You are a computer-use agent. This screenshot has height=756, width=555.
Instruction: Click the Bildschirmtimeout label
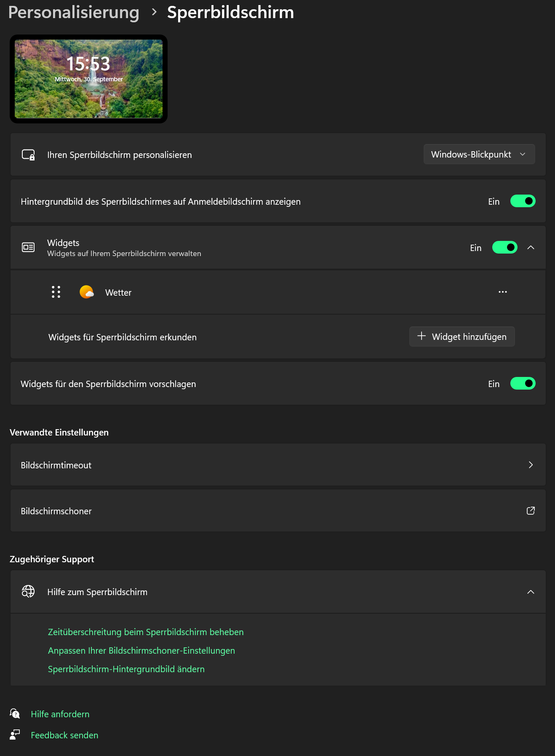click(x=56, y=465)
